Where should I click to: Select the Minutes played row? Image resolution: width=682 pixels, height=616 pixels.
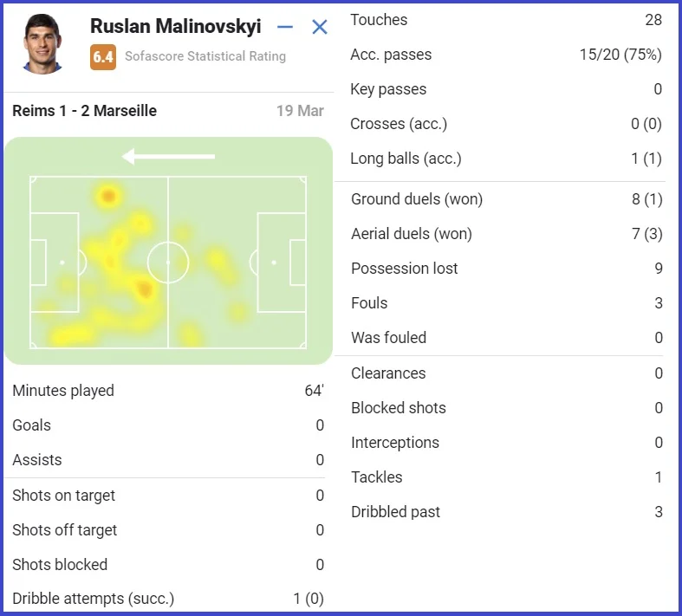(x=167, y=391)
